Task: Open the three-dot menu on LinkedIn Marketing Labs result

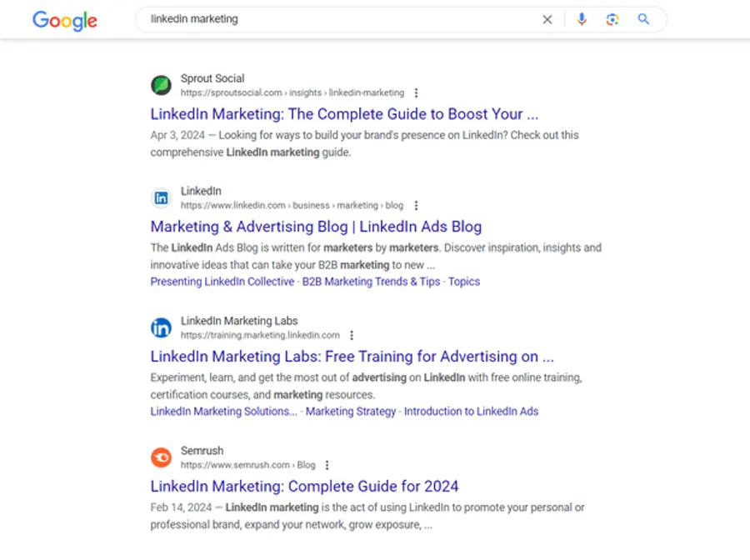Action: pos(352,335)
